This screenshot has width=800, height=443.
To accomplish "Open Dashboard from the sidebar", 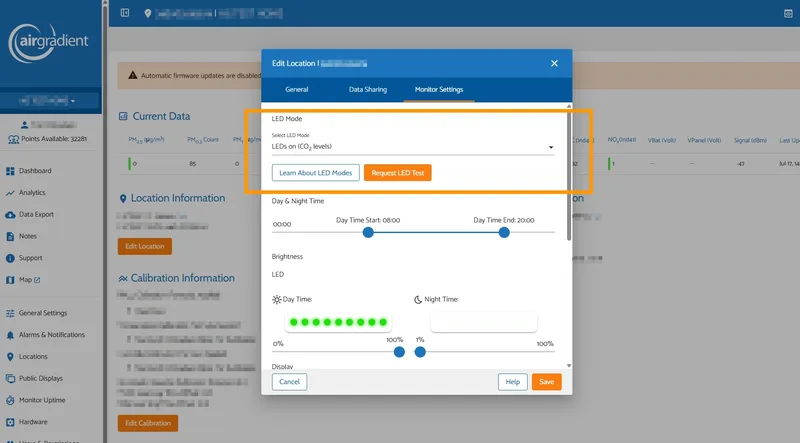I will point(35,170).
